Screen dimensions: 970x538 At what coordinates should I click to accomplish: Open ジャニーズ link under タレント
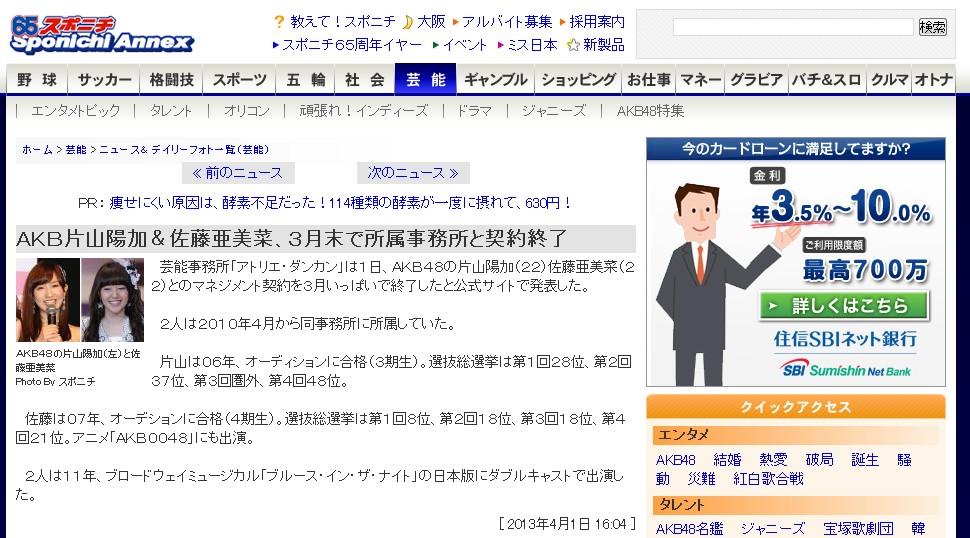[773, 529]
